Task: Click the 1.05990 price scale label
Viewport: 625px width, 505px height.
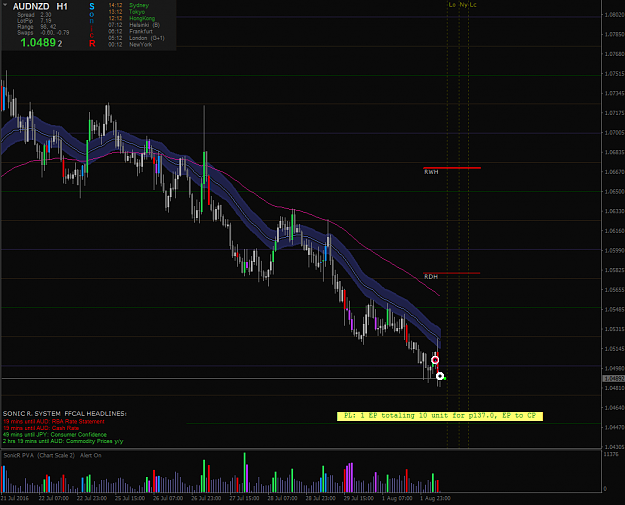Action: (x=614, y=251)
